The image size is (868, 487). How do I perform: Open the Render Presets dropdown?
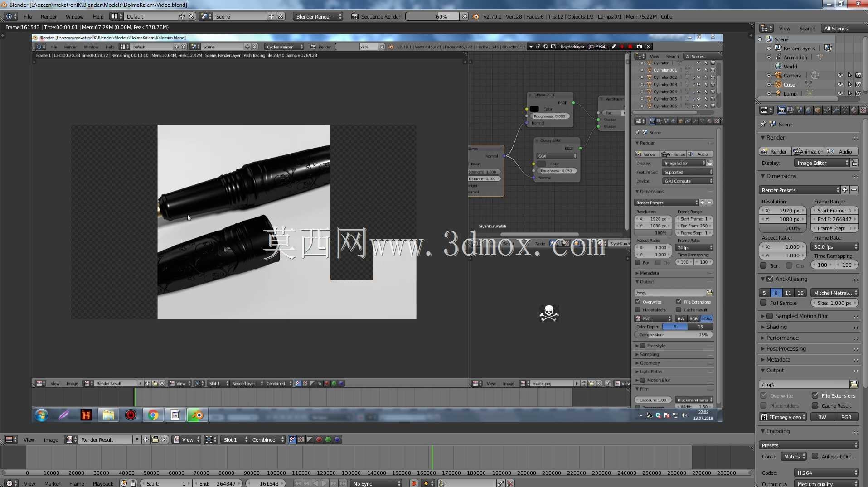click(800, 190)
